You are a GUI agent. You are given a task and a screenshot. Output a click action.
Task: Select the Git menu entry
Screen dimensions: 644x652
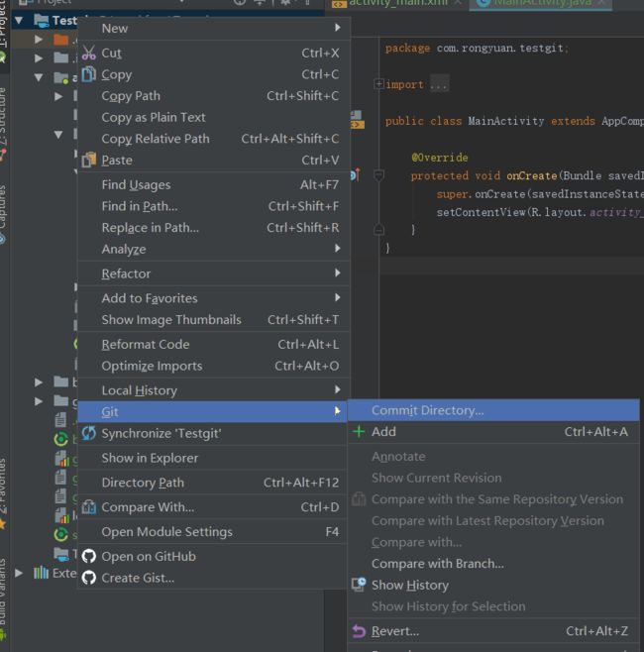(x=213, y=411)
